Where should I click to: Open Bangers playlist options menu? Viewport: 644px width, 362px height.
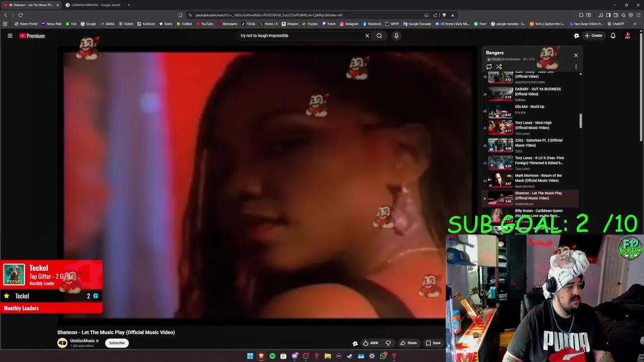pos(576,66)
